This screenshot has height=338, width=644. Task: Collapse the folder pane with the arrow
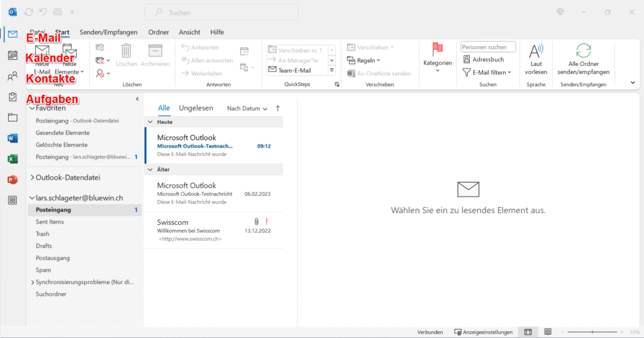(137, 99)
